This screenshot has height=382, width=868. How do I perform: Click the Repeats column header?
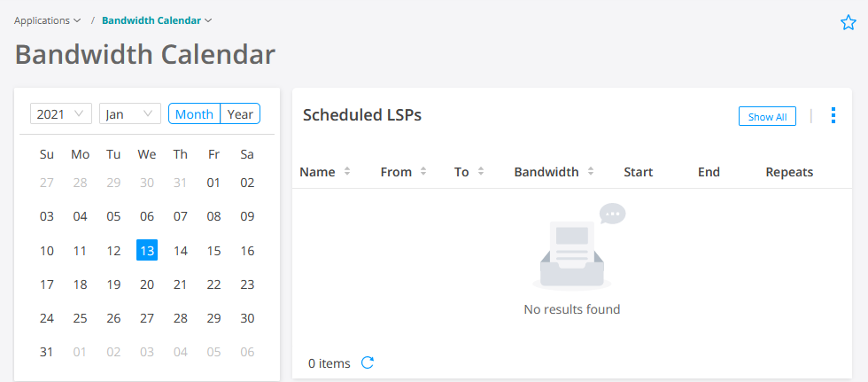[789, 172]
